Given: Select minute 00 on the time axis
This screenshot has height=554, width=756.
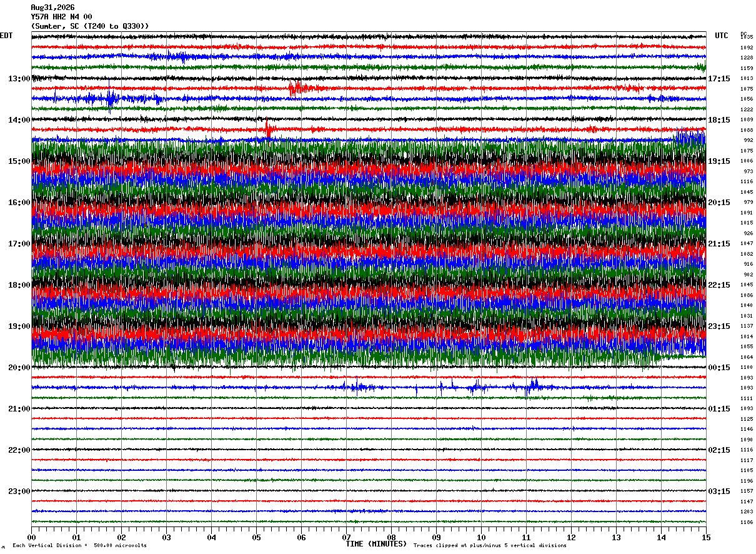Looking at the screenshot, I should pos(32,537).
